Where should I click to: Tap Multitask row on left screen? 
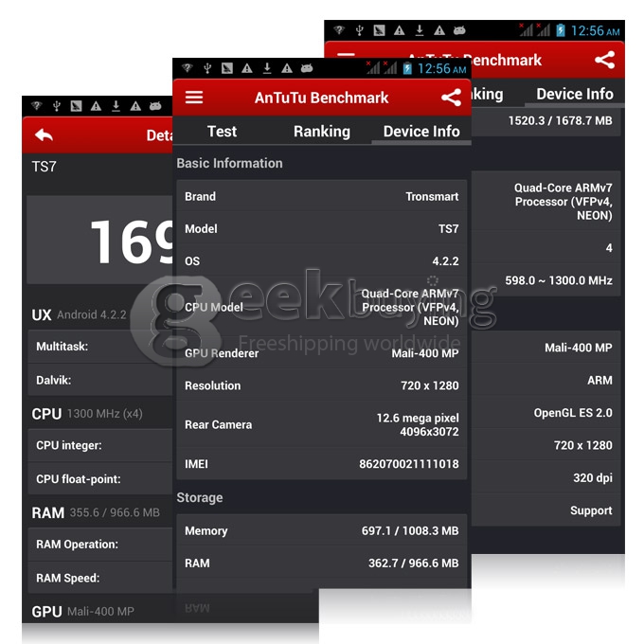100,347
